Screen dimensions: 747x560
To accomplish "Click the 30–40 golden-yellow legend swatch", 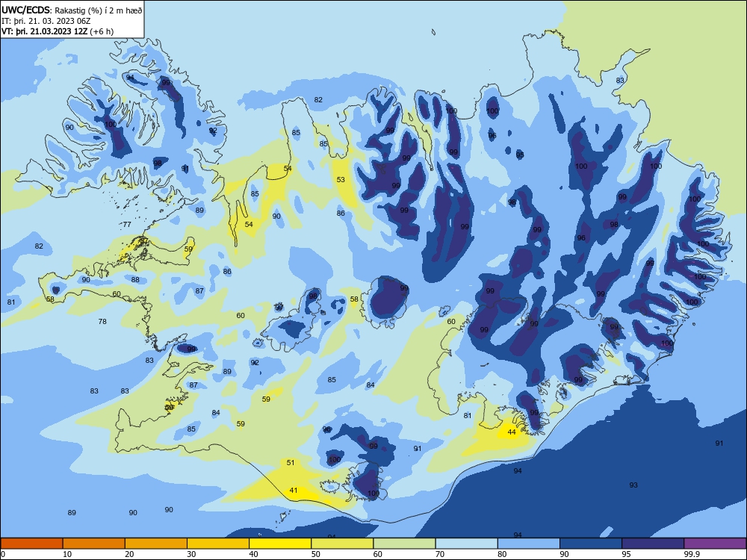I will (x=218, y=544).
